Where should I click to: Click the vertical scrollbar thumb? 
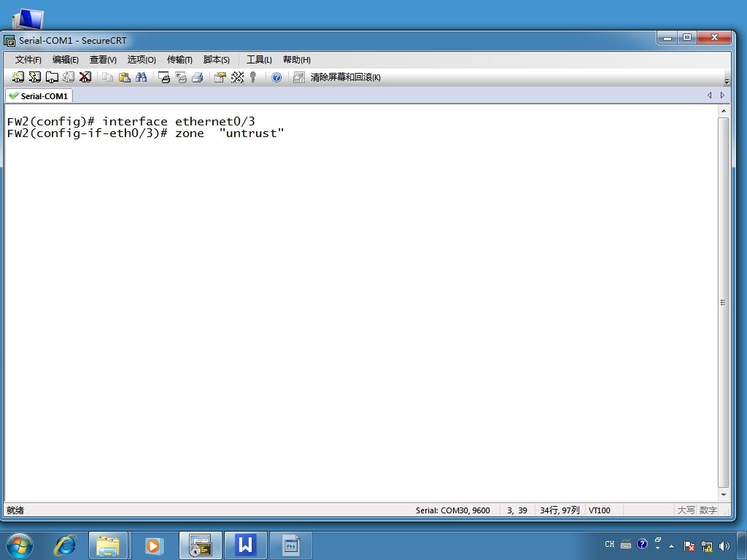[x=723, y=303]
